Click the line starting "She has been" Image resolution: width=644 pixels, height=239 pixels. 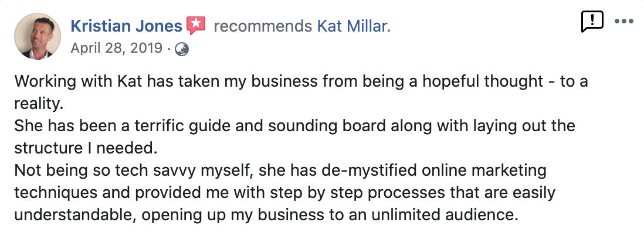(294, 126)
